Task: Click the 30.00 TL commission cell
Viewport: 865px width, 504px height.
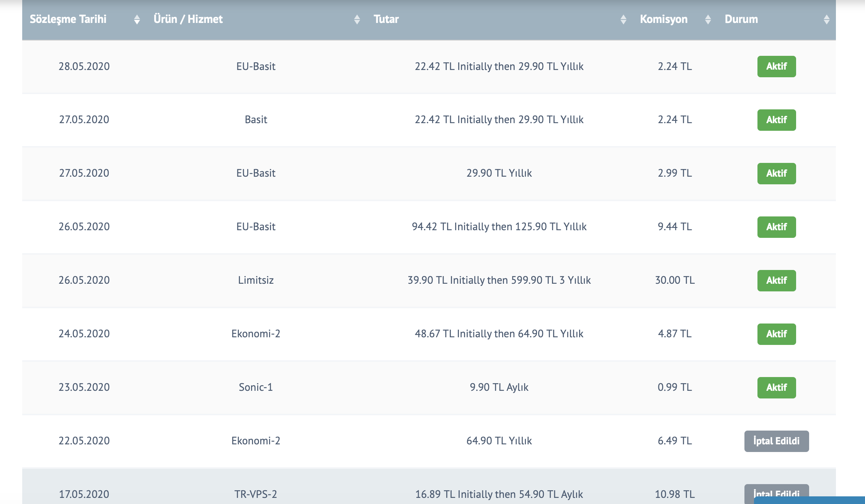Action: pyautogui.click(x=675, y=280)
